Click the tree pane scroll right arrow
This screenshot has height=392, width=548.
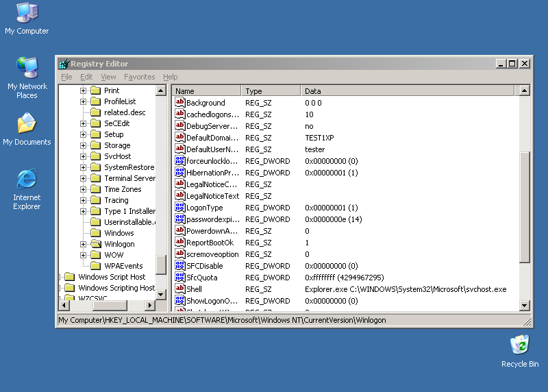[150, 305]
